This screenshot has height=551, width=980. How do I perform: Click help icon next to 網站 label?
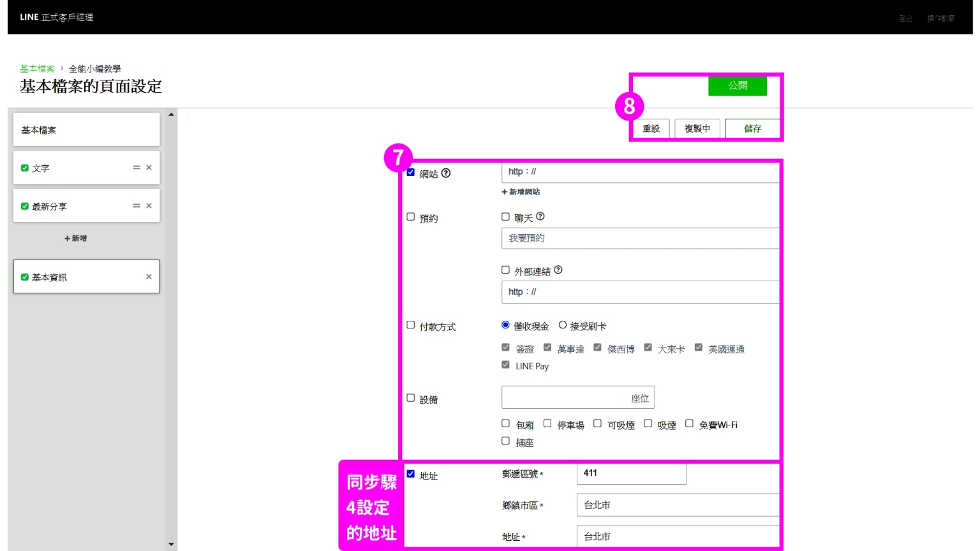coord(446,173)
